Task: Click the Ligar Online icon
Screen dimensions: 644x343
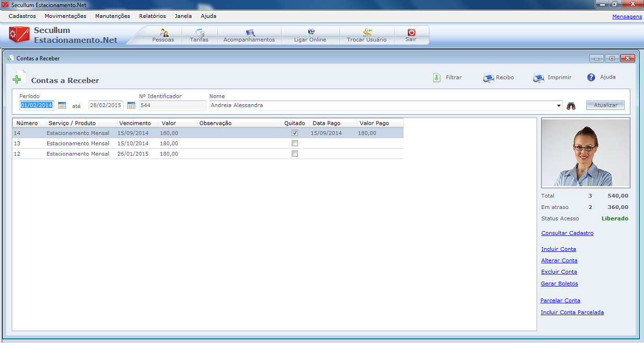Action: [310, 32]
